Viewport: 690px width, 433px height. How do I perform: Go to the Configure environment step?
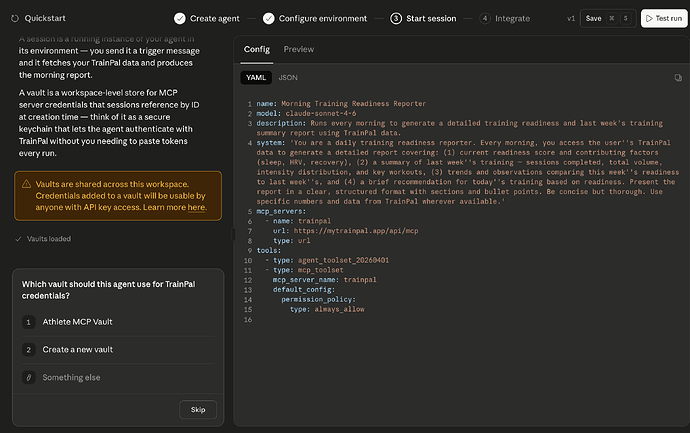tap(315, 18)
